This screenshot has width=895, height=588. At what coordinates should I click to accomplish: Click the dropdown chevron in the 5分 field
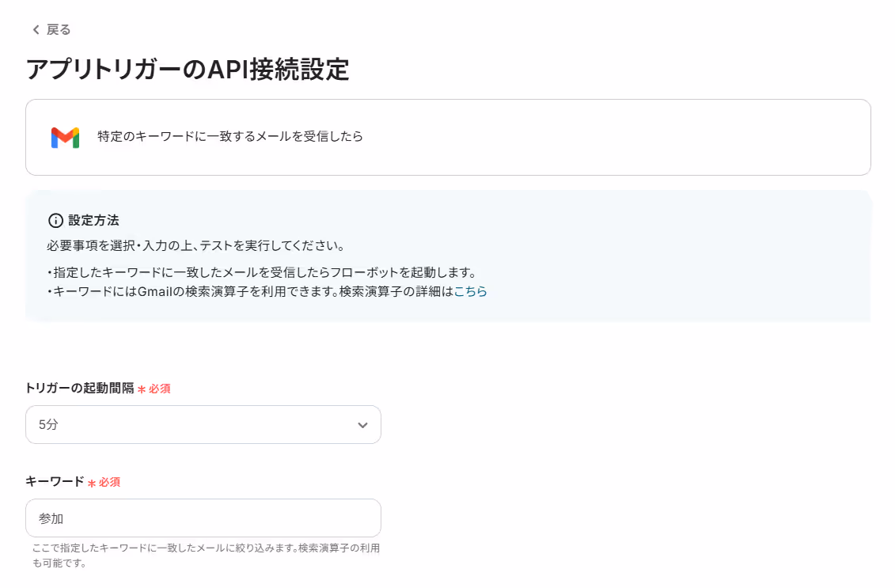pos(362,425)
